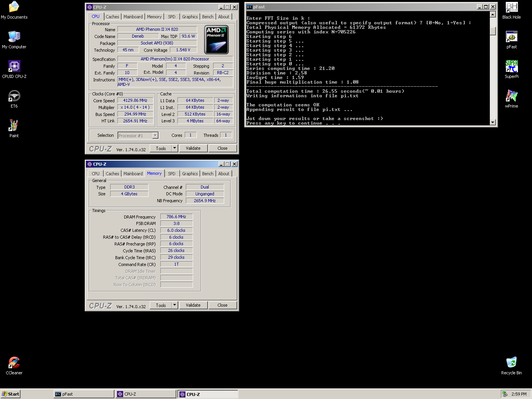Launch CPUID CPU-Z desktop shortcut
Screen dimensions: 532x399
(14, 70)
